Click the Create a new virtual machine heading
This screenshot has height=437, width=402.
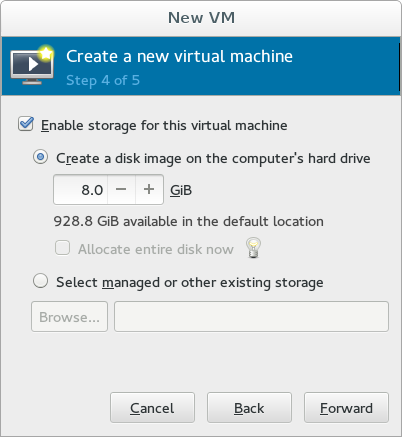pyautogui.click(x=179, y=56)
